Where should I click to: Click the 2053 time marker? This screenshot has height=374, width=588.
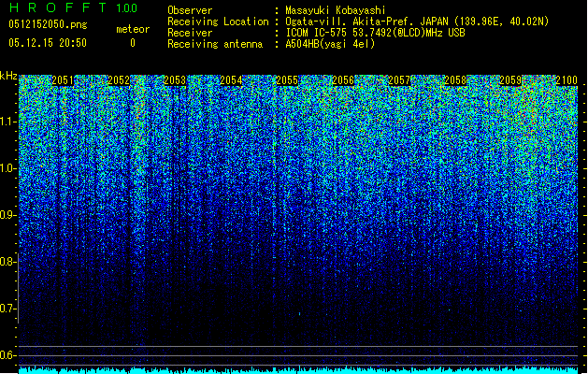pos(175,80)
